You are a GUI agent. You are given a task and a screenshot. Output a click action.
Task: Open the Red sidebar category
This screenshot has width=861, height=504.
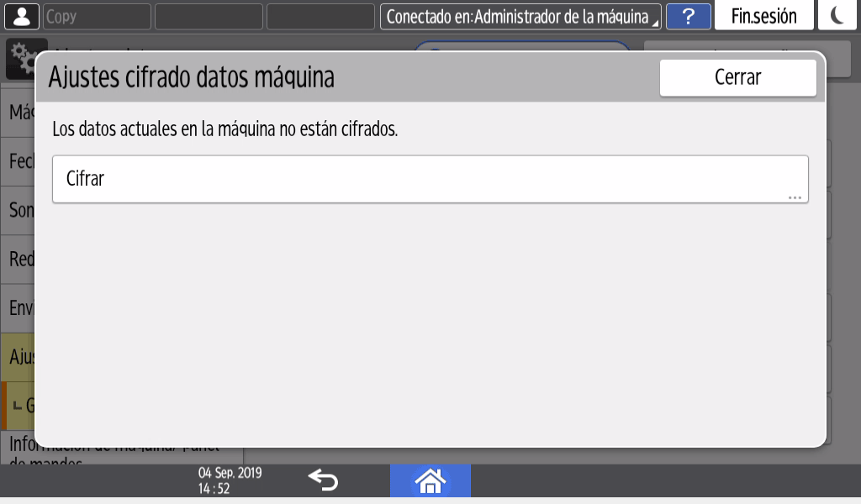(x=20, y=259)
